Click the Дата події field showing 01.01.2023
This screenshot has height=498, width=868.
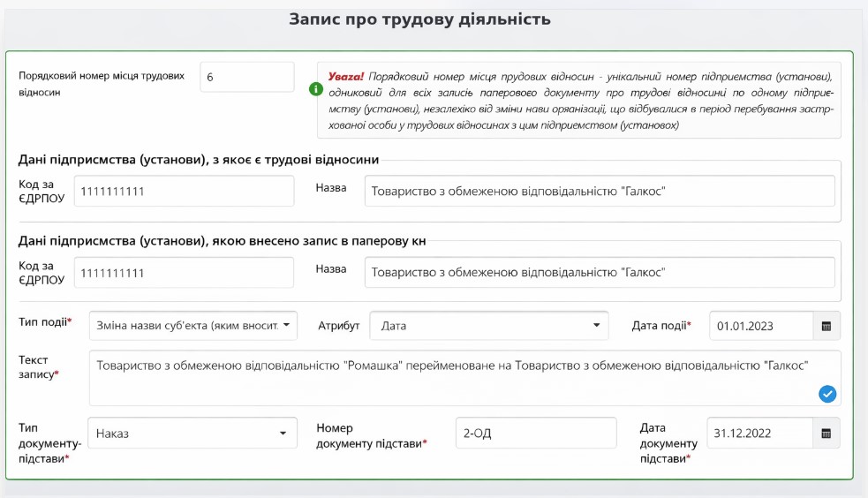[759, 326]
